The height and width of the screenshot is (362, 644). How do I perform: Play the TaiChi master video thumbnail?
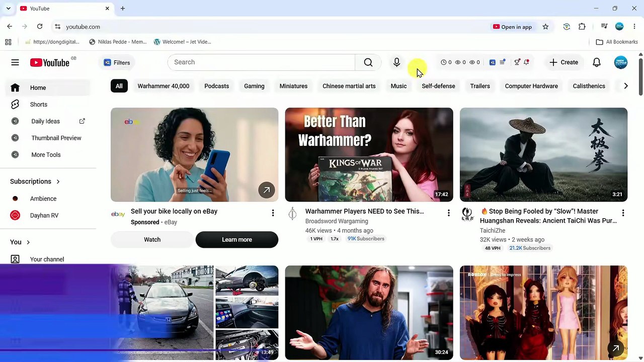(543, 155)
